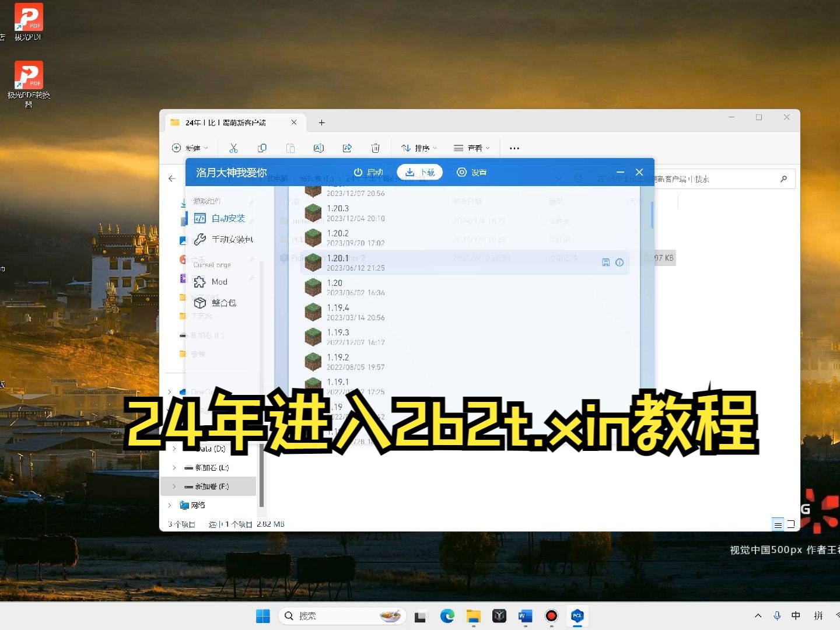
Task: Go back in File Explorer
Action: (x=172, y=178)
